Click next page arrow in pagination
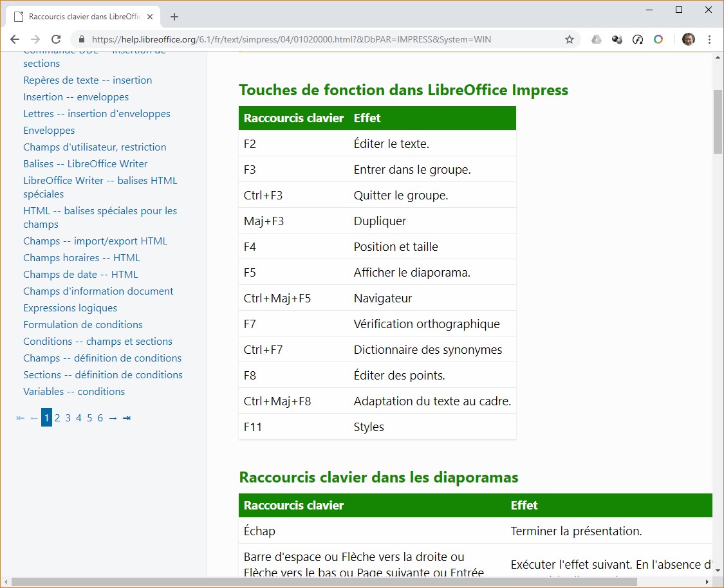Image resolution: width=724 pixels, height=588 pixels. (113, 418)
